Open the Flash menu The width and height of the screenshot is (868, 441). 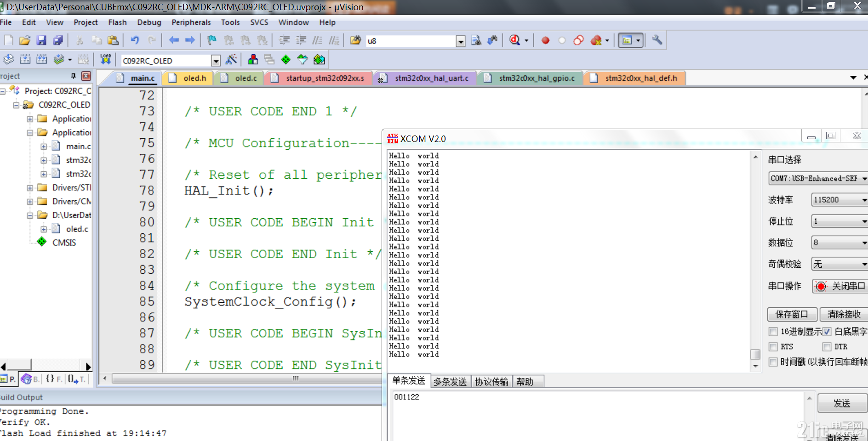(x=117, y=23)
